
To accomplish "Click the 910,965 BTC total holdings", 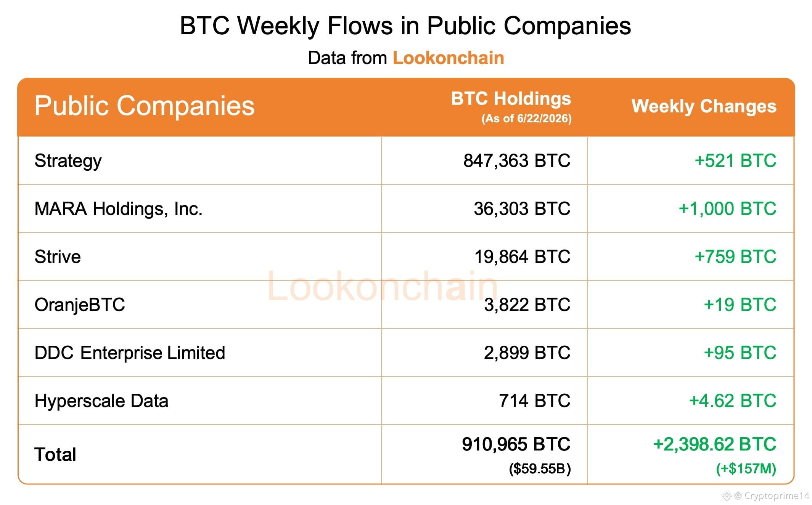I will (x=516, y=444).
